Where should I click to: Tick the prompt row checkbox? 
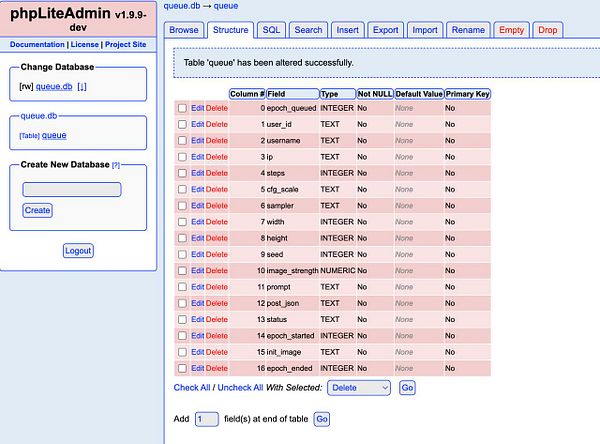[x=182, y=287]
